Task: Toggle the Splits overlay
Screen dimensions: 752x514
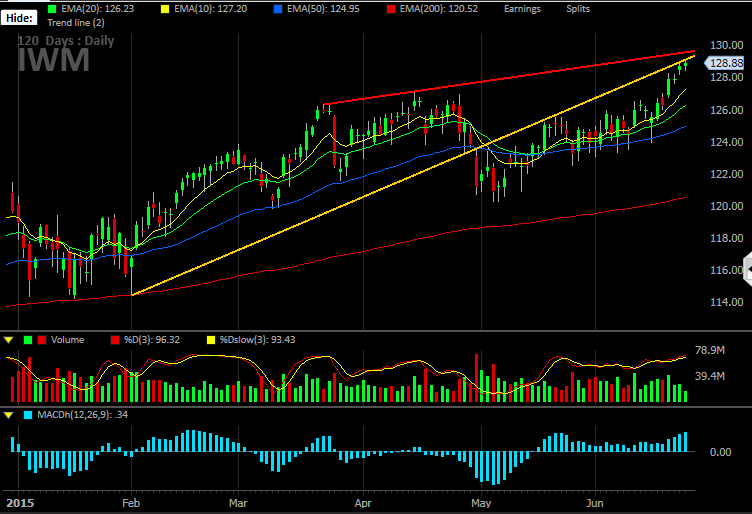Action: (578, 9)
